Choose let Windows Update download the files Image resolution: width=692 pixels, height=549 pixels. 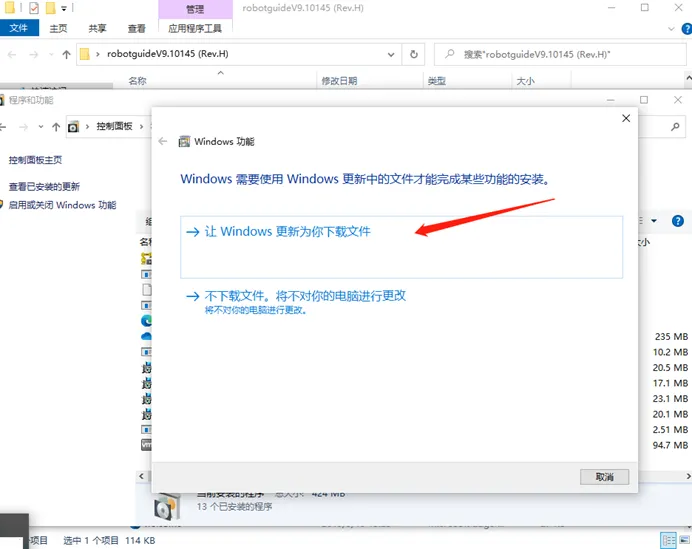point(401,247)
